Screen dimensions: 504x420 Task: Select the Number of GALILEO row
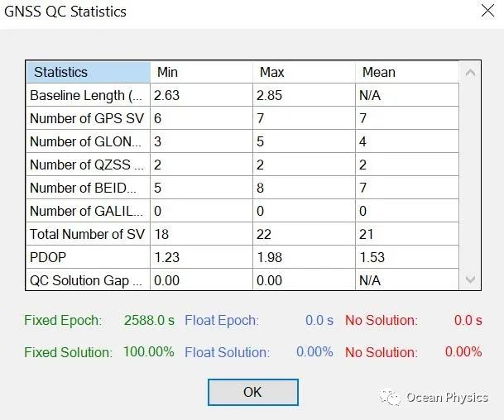(88, 211)
